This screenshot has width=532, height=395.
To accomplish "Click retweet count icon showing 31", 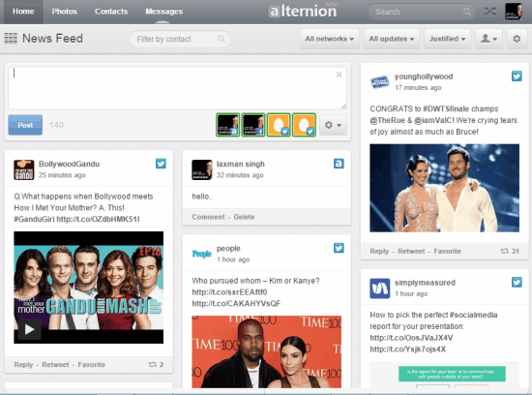I will (505, 251).
